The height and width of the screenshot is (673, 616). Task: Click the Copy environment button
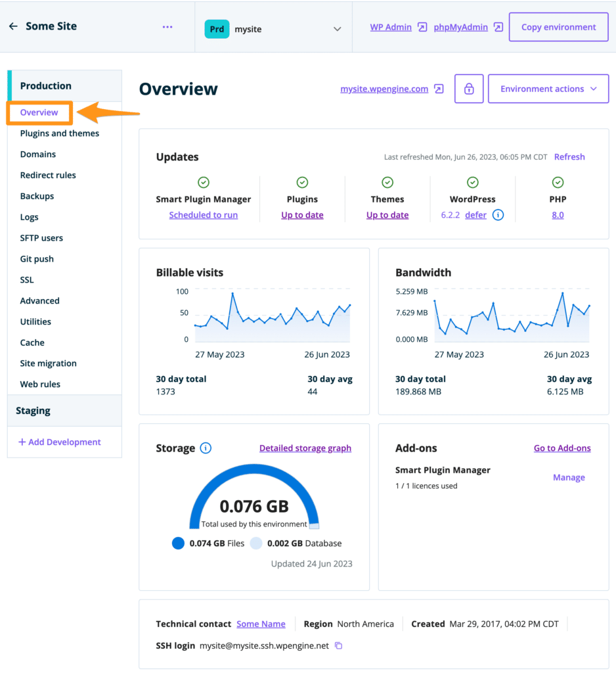(x=558, y=28)
